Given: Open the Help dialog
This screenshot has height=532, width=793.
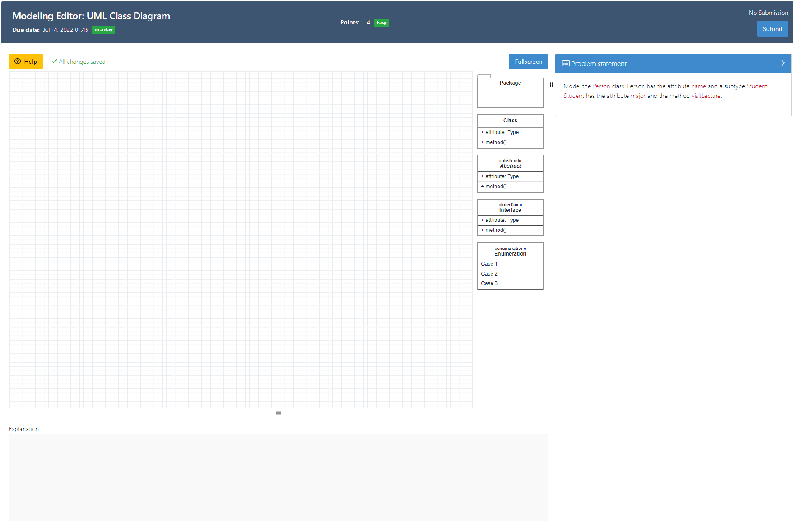Looking at the screenshot, I should (x=25, y=62).
